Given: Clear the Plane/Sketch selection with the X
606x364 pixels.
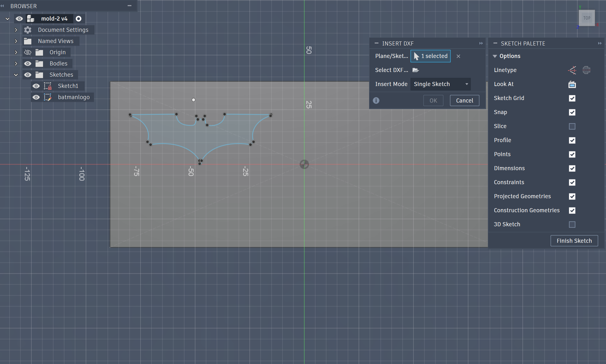Looking at the screenshot, I should (x=458, y=56).
